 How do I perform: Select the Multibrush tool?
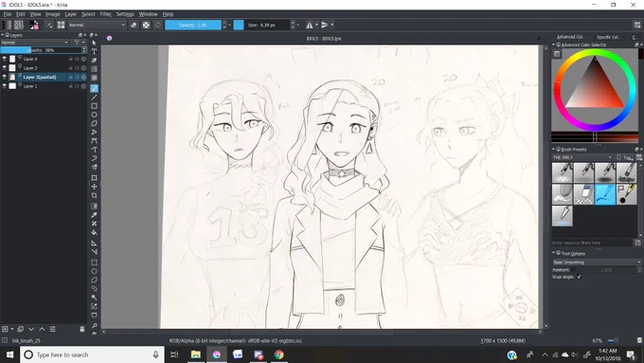(x=94, y=167)
